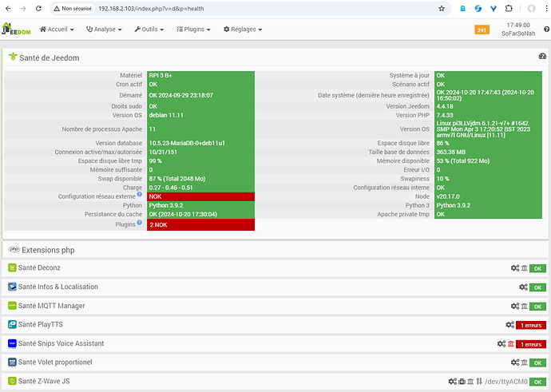Click the Deconz OK status badge
The height and width of the screenshot is (392, 551).
point(537,269)
